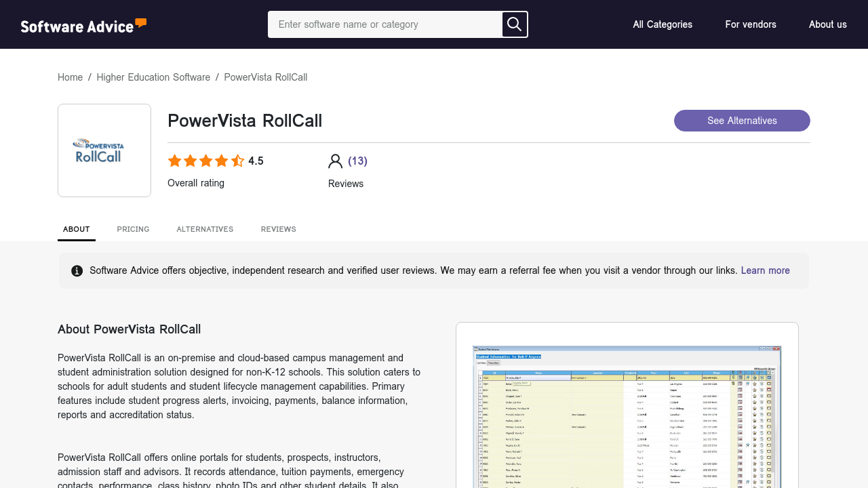Viewport: 868px width, 488px height.
Task: Open Higher Education Software breadcrumb
Action: click(153, 77)
